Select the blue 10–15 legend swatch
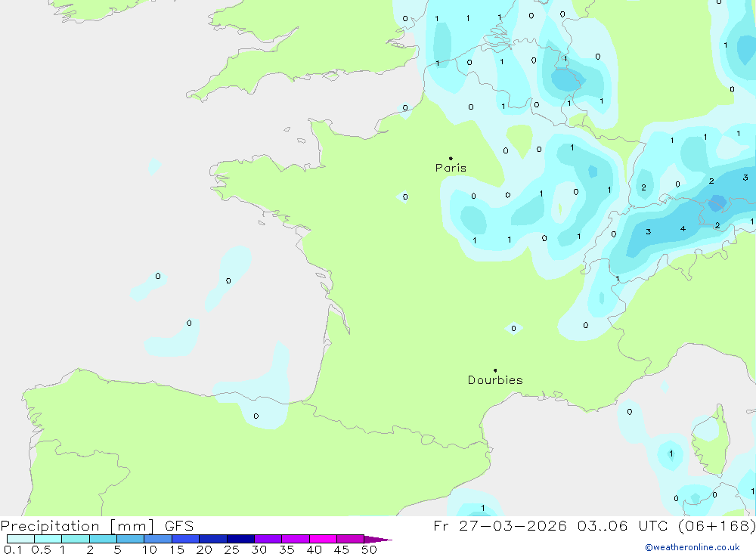Image resolution: width=756 pixels, height=554 pixels. 158,539
